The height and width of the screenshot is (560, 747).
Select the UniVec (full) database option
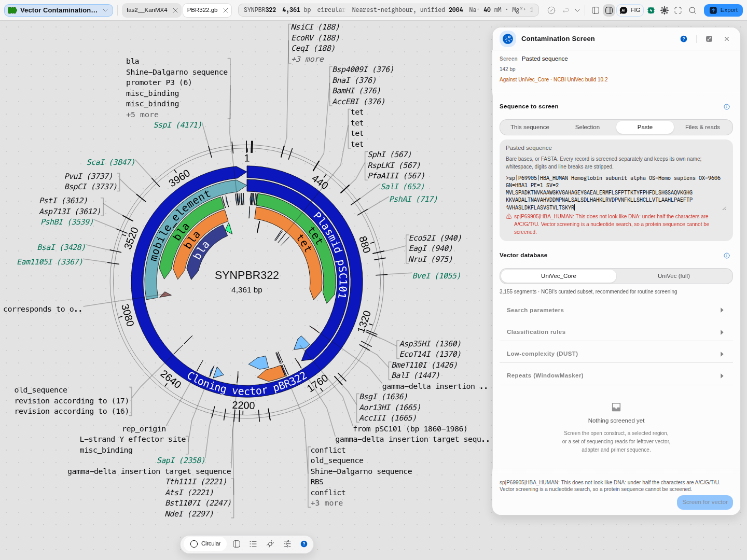(x=674, y=276)
